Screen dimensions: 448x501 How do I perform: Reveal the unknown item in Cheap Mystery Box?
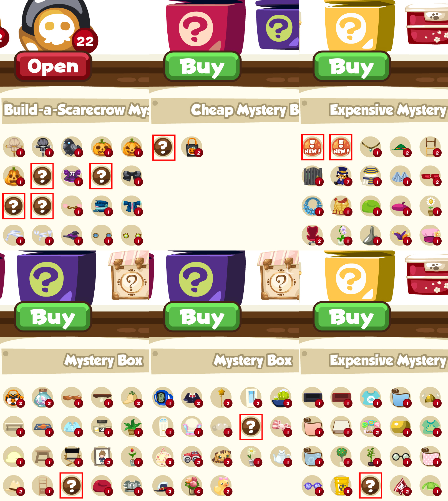coord(164,147)
